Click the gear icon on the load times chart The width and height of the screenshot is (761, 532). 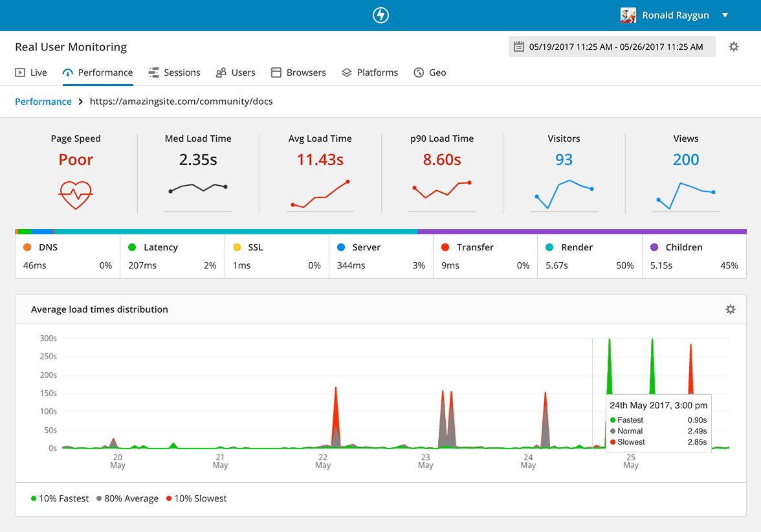click(x=730, y=309)
